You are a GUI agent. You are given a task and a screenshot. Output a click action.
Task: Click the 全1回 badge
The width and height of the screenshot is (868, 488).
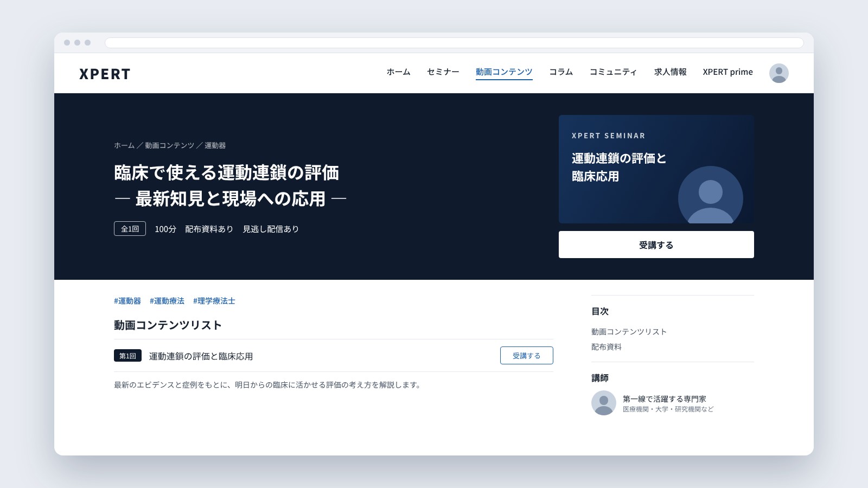[130, 229]
